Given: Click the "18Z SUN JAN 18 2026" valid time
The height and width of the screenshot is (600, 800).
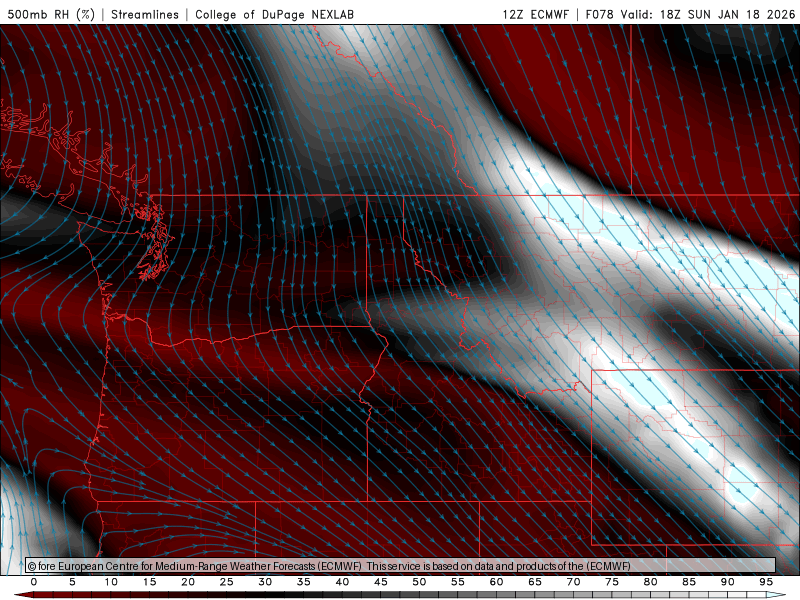Looking at the screenshot, I should coord(727,14).
